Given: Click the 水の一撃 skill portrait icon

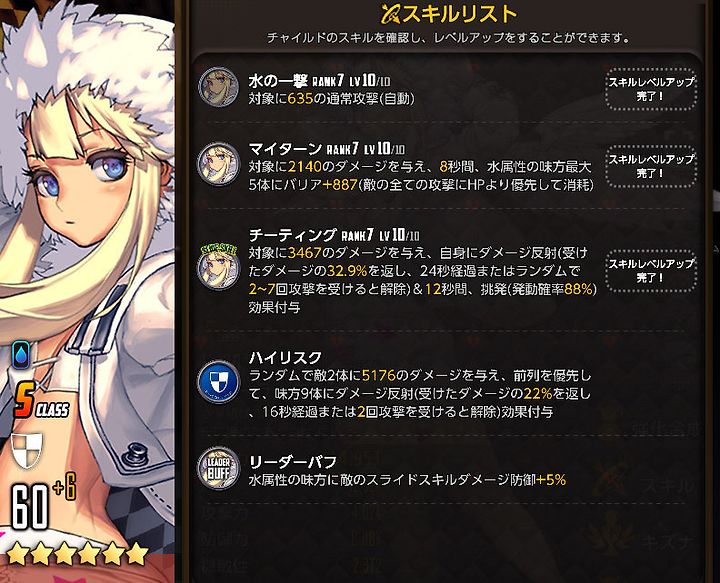Looking at the screenshot, I should tap(219, 87).
